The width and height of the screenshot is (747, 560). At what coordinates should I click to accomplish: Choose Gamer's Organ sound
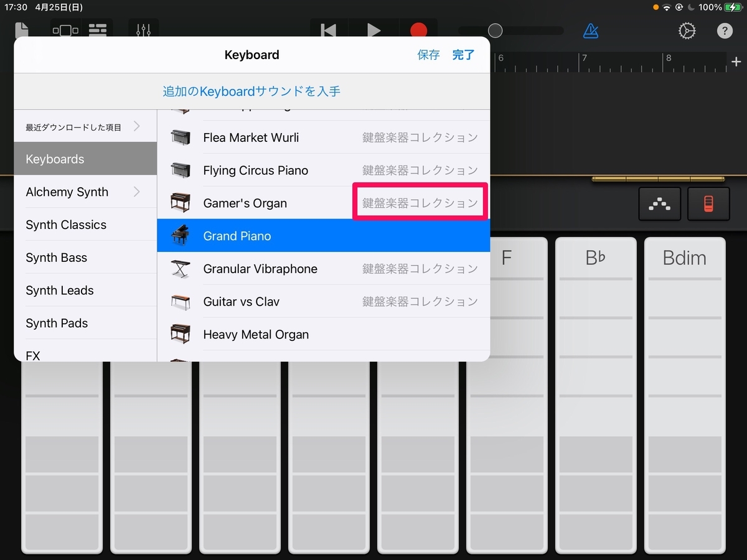point(324,203)
